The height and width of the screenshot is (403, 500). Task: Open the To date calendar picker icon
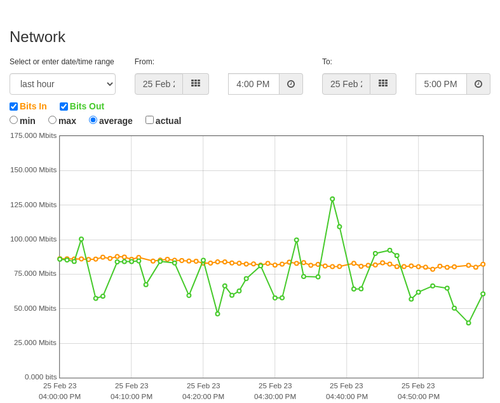tap(383, 84)
